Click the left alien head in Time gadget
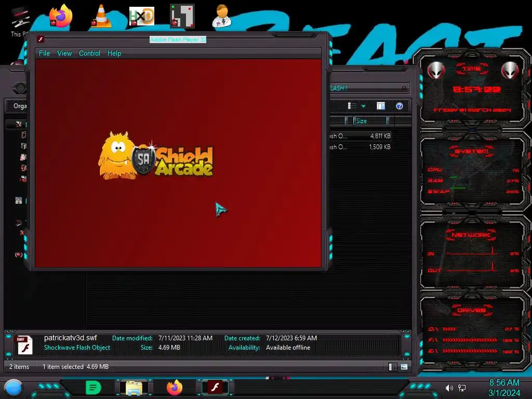The image size is (532, 399). click(436, 70)
